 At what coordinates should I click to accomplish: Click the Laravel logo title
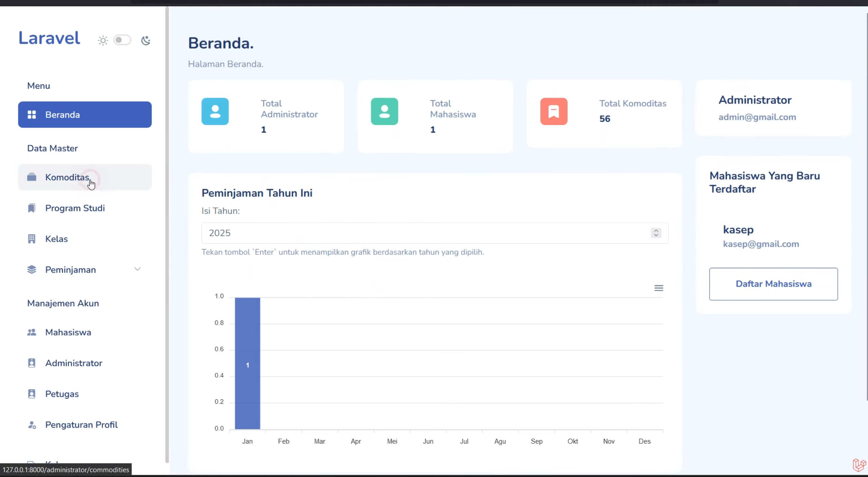tap(49, 38)
